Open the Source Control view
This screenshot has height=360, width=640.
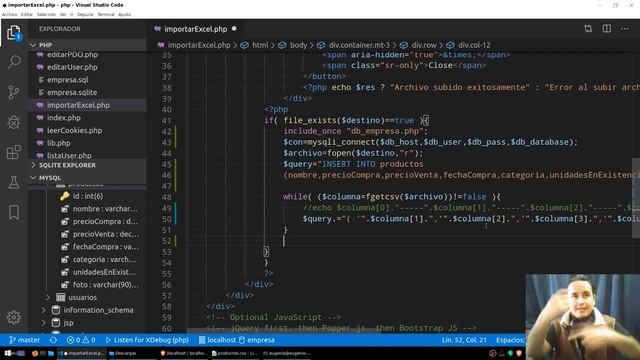click(14, 92)
